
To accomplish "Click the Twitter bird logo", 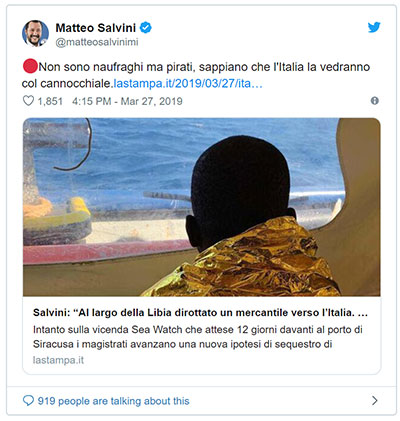I will click(x=374, y=27).
